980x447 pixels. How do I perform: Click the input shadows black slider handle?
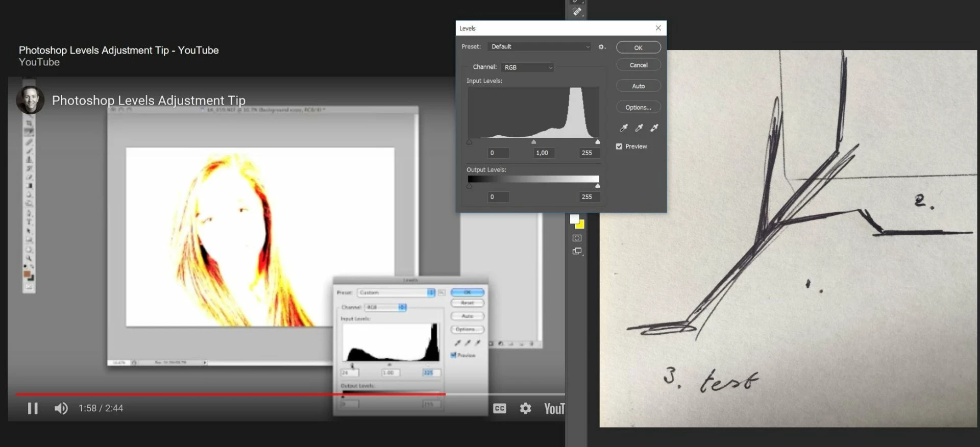tap(470, 142)
